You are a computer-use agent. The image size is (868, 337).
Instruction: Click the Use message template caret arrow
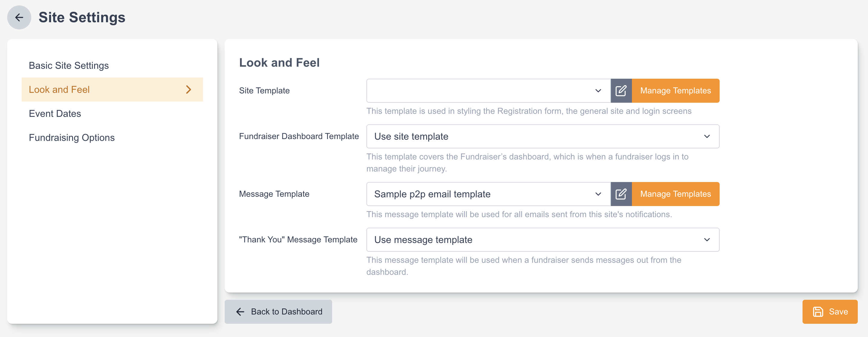(x=707, y=240)
